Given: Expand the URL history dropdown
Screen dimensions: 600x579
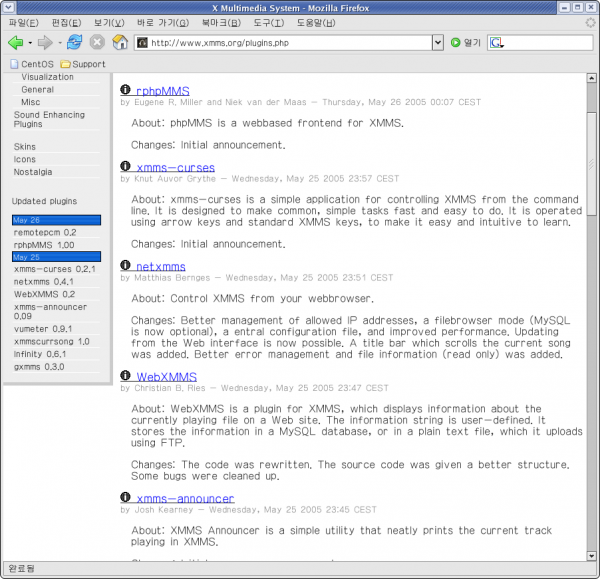Looking at the screenshot, I should [x=438, y=42].
